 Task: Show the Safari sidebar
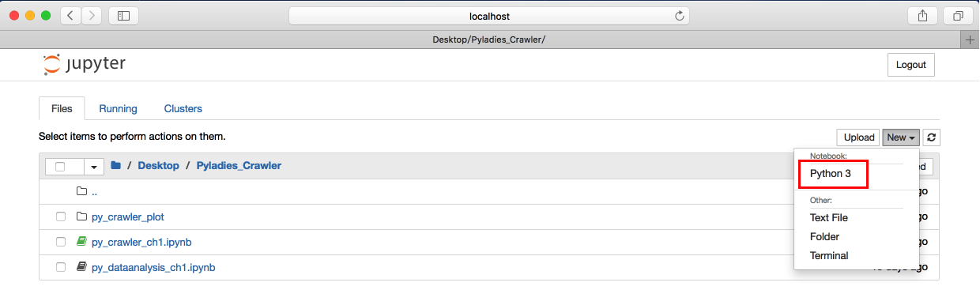(124, 16)
